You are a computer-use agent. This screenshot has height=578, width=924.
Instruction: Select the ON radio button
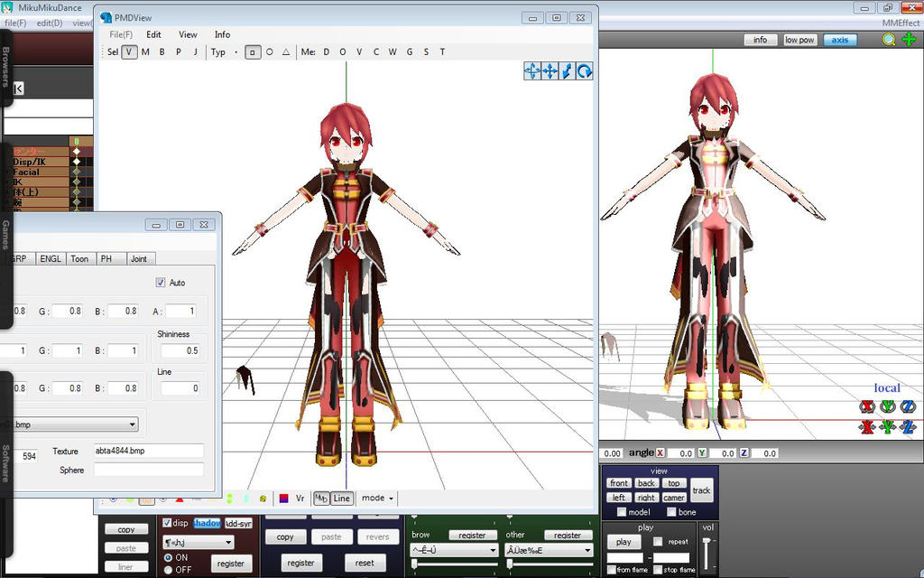pos(168,557)
